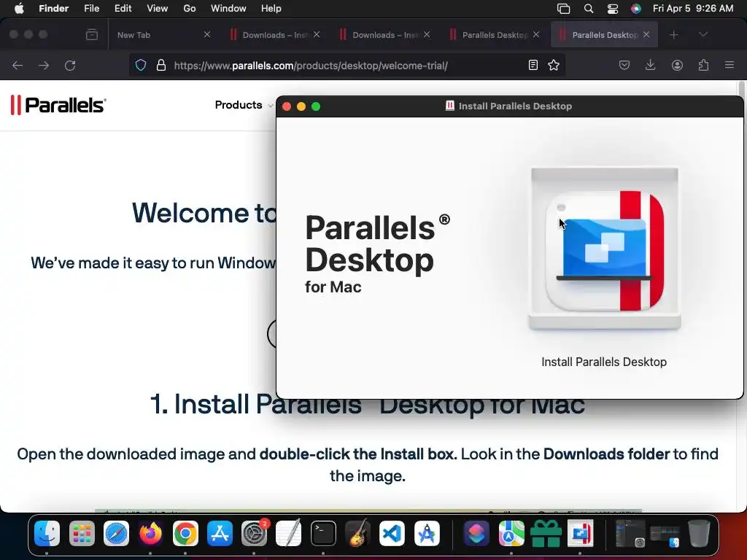Screen dimensions: 747x560
Task: Open the View menu
Action: [158, 8]
